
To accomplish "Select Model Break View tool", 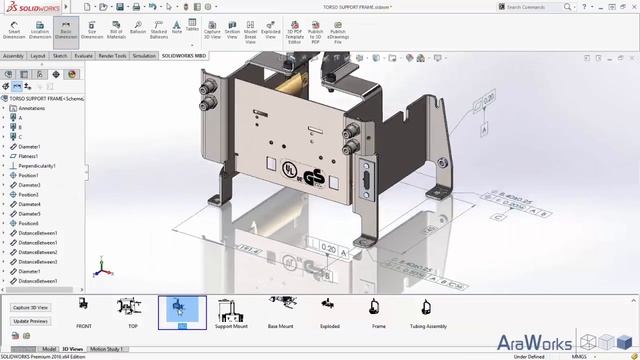I will click(250, 33).
